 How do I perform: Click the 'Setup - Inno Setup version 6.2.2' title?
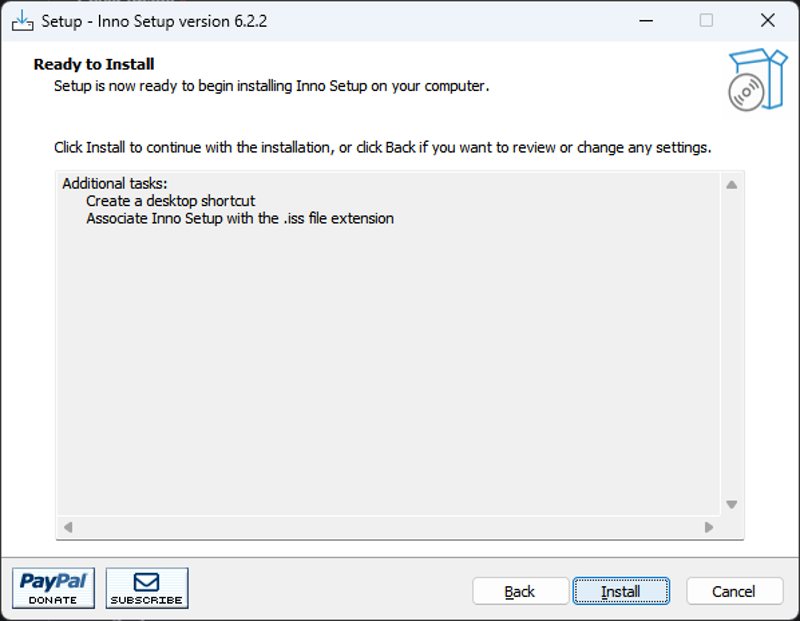click(x=154, y=21)
